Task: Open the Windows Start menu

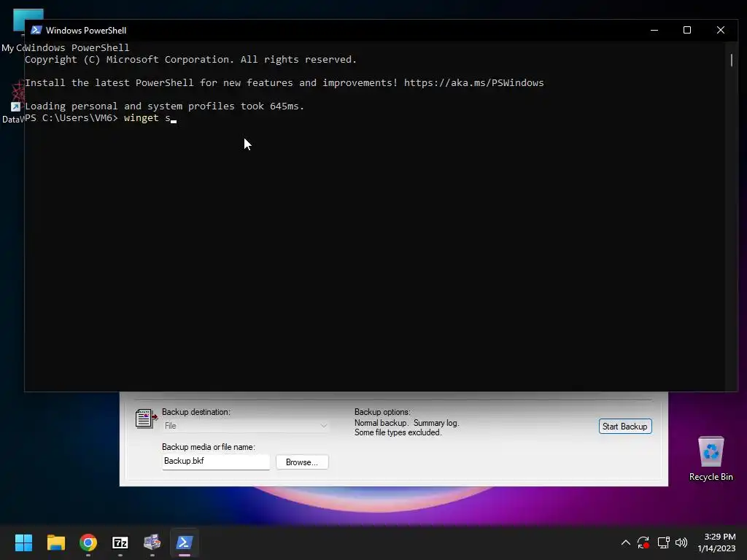Action: pos(23,542)
